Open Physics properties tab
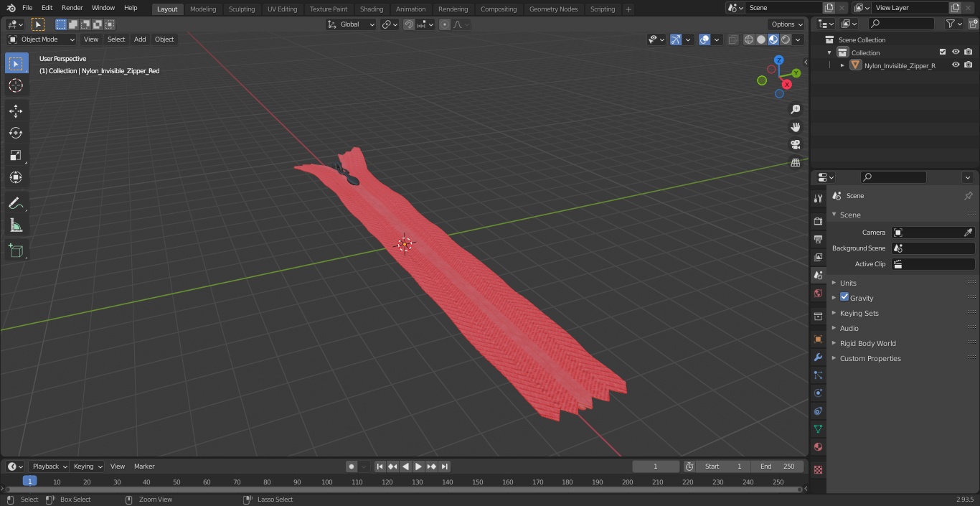The image size is (980, 506). click(x=818, y=393)
